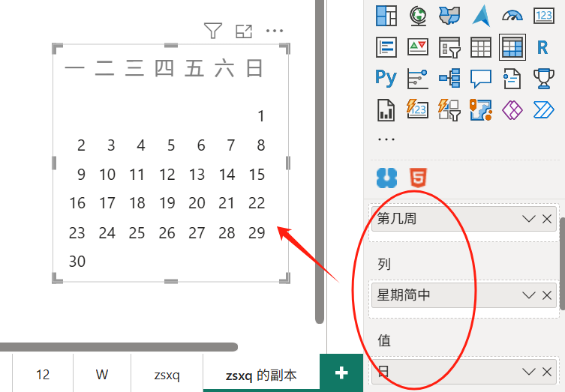Switch to page tab W
Viewport: 565px width, 392px height.
tap(102, 374)
